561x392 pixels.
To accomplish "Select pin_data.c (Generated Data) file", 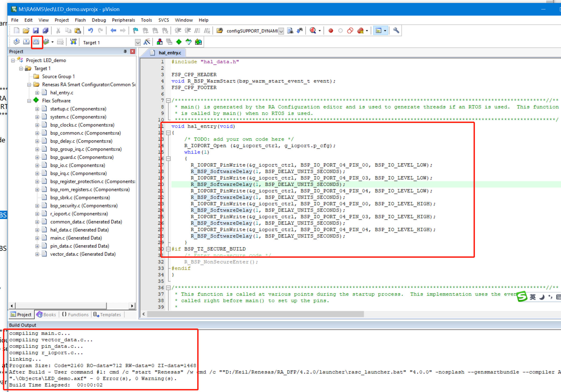I will click(x=79, y=246).
